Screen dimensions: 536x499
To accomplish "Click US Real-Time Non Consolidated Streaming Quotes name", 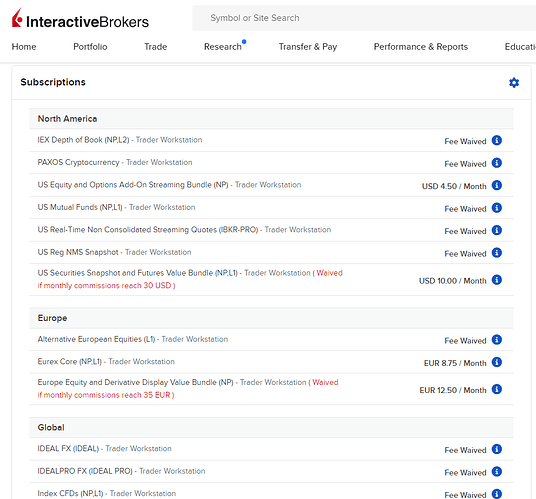I will point(148,230).
